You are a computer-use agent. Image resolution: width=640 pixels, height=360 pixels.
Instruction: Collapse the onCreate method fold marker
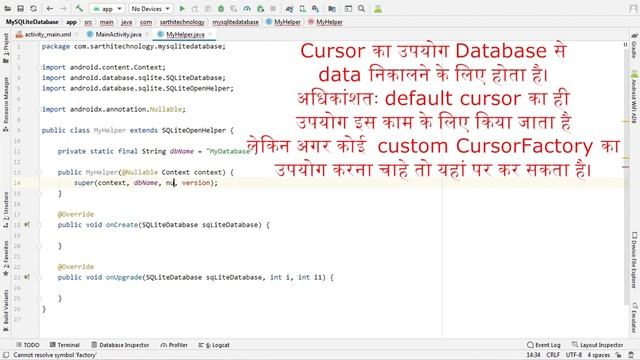point(39,225)
